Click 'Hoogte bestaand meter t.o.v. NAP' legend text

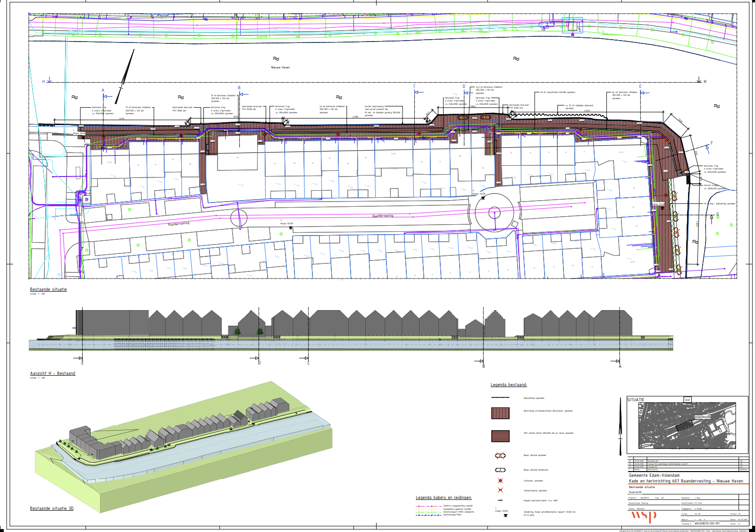pos(541,501)
